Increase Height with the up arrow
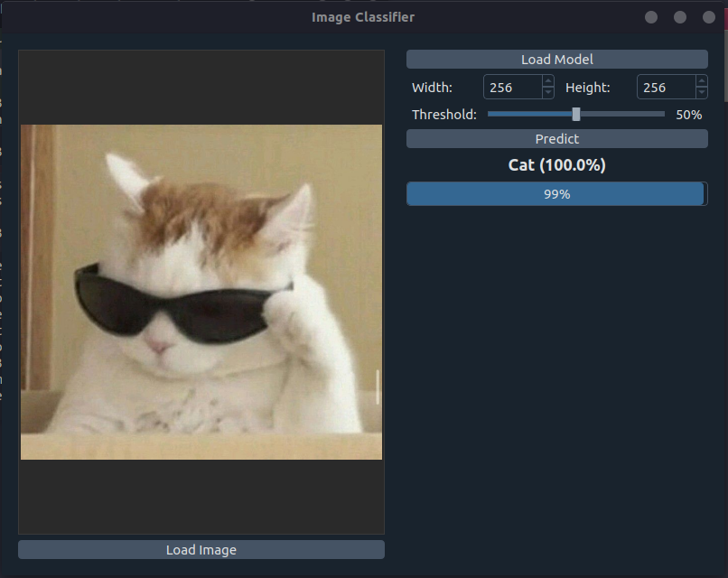 click(x=702, y=81)
